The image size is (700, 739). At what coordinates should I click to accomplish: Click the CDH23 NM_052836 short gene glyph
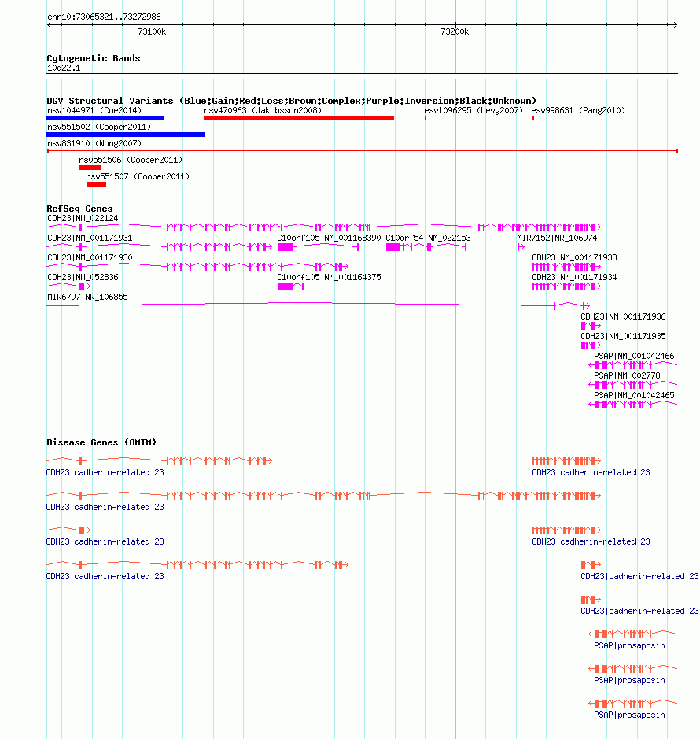pyautogui.click(x=68, y=286)
